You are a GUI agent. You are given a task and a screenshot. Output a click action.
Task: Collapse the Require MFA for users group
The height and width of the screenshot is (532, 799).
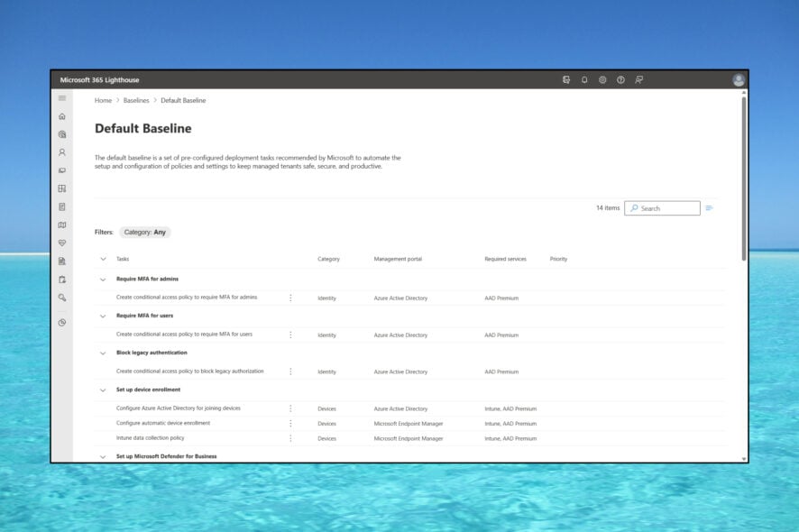[x=103, y=316]
